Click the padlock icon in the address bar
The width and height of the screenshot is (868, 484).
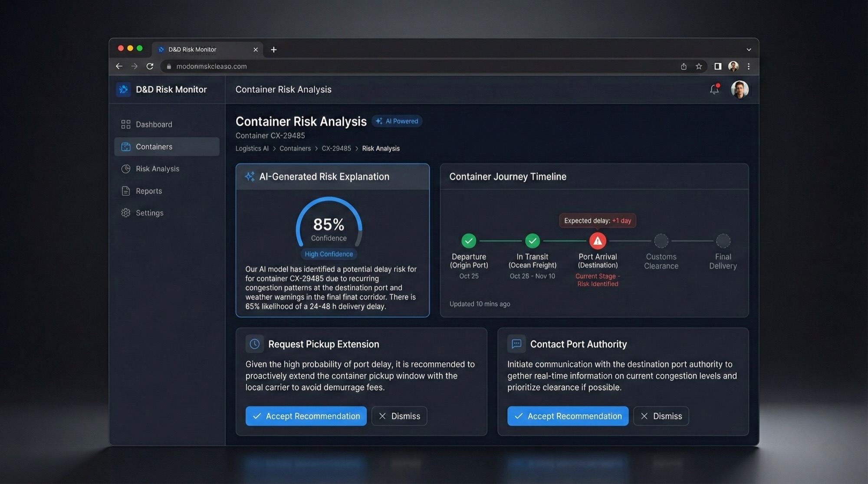168,66
